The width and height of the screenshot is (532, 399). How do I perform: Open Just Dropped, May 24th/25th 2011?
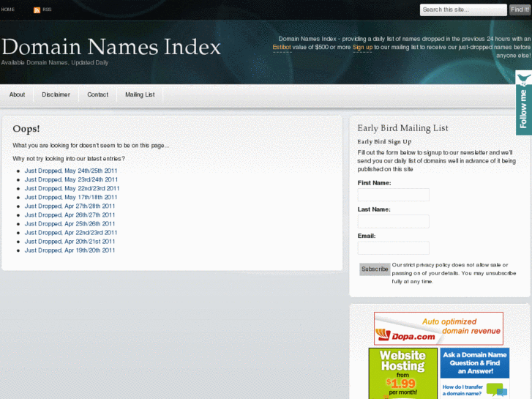point(70,171)
